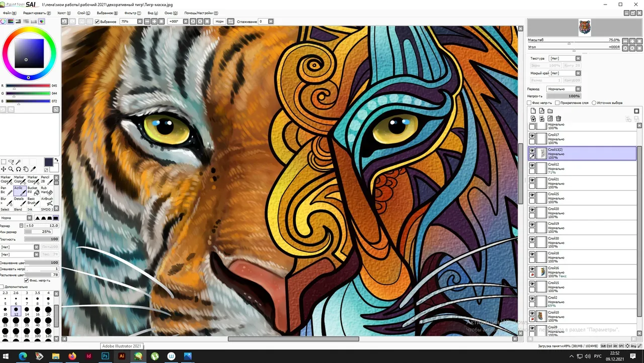Toggle Прикрепление слоя checkbox
The width and height of the screenshot is (644, 363).
(x=557, y=103)
